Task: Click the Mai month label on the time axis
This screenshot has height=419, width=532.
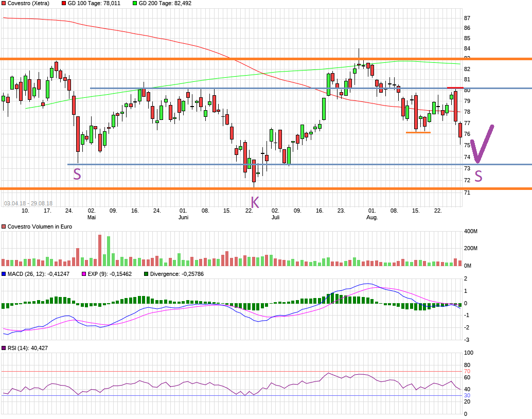Action: tap(92, 217)
